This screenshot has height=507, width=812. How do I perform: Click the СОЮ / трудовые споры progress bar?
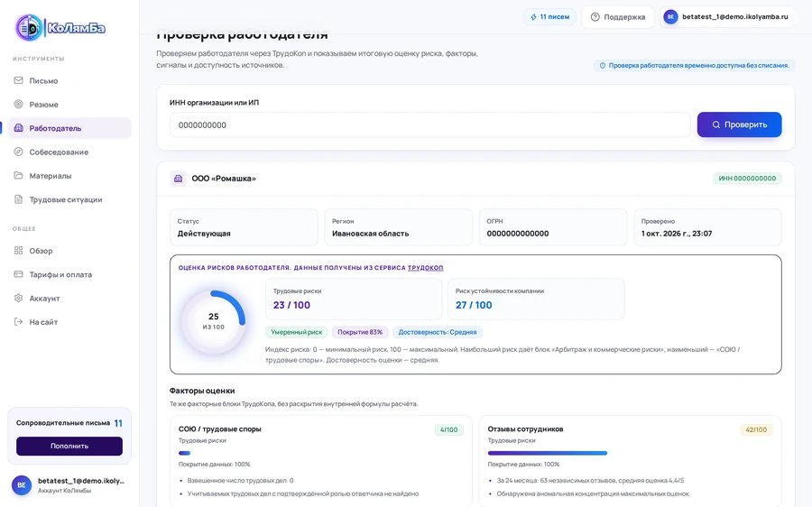pyautogui.click(x=184, y=453)
